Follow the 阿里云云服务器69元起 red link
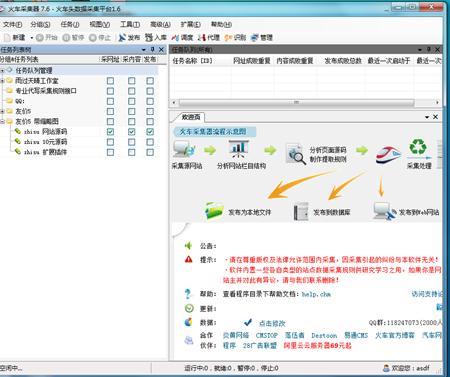The height and width of the screenshot is (377, 450). pos(317,345)
